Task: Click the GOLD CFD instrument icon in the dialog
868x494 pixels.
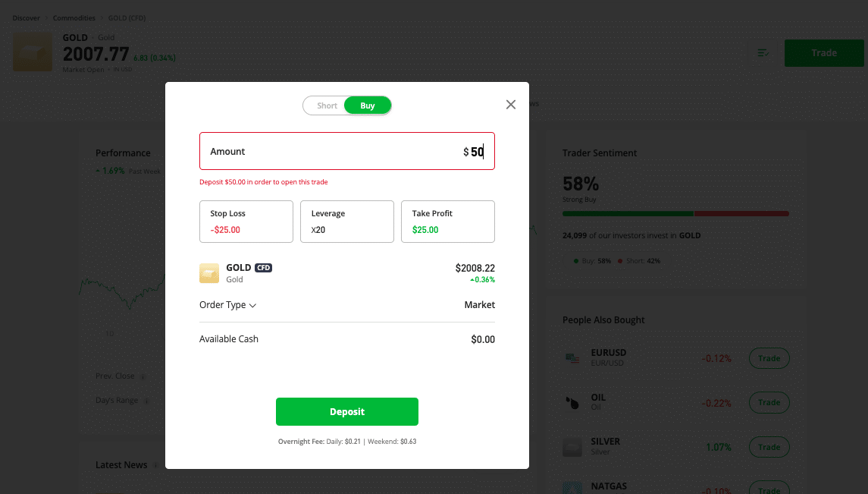Action: (209, 272)
